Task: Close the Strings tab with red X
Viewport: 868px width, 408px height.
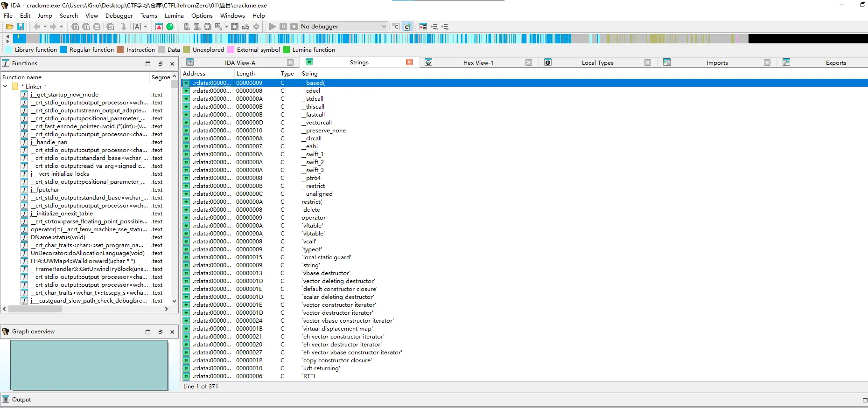Action: [409, 62]
